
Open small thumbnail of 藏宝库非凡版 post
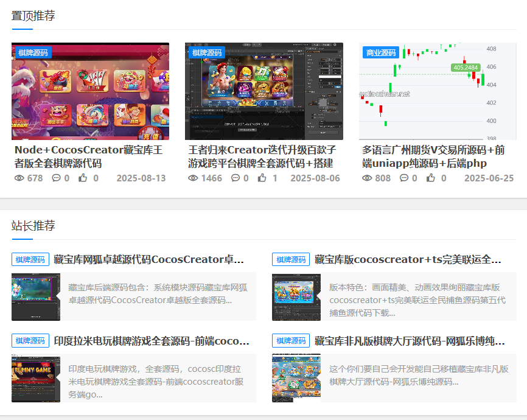pos(296,378)
